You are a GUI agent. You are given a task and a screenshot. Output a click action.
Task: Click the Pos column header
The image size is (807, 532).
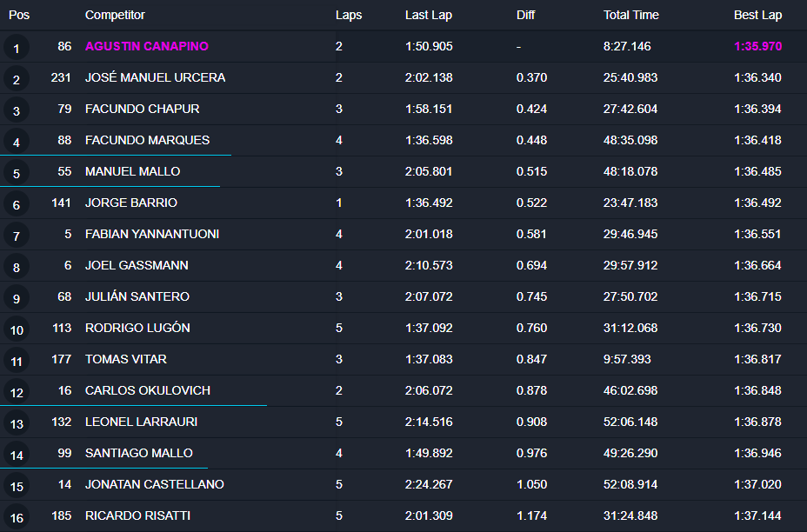pyautogui.click(x=19, y=15)
